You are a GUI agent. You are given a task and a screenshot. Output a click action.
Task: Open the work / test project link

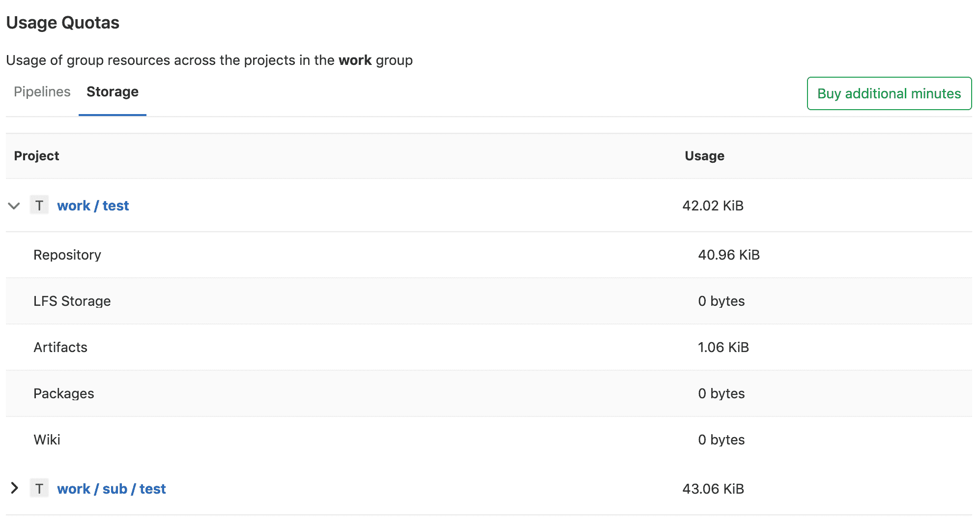[93, 206]
